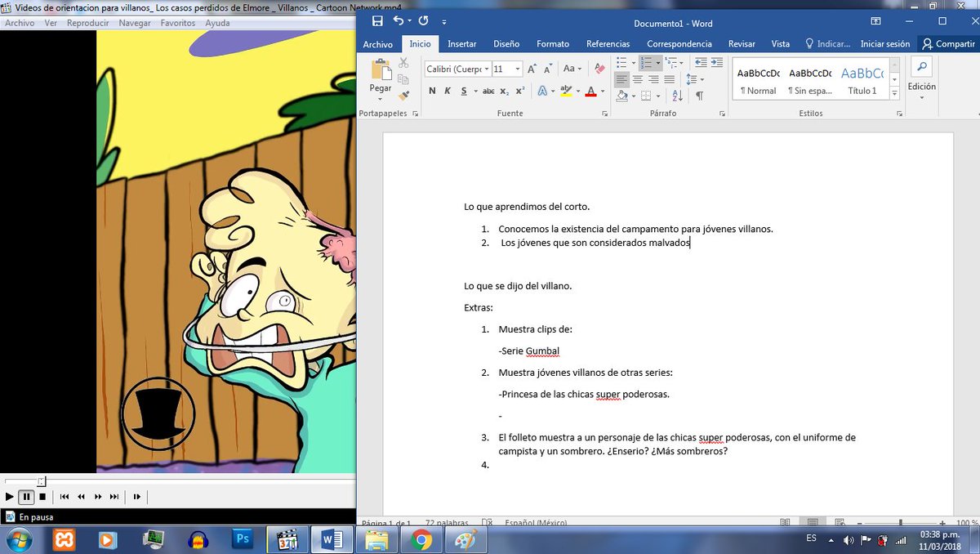
Task: Switch to the Diseño tab
Action: 506,44
